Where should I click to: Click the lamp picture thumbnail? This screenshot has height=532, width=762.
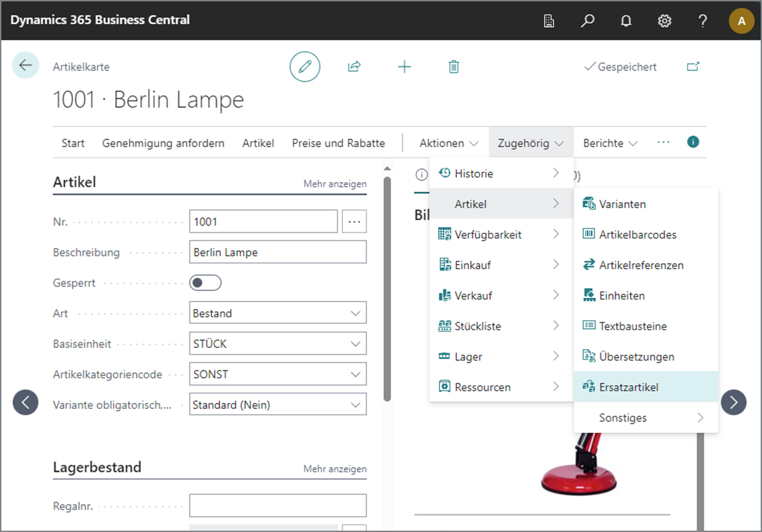(x=578, y=464)
